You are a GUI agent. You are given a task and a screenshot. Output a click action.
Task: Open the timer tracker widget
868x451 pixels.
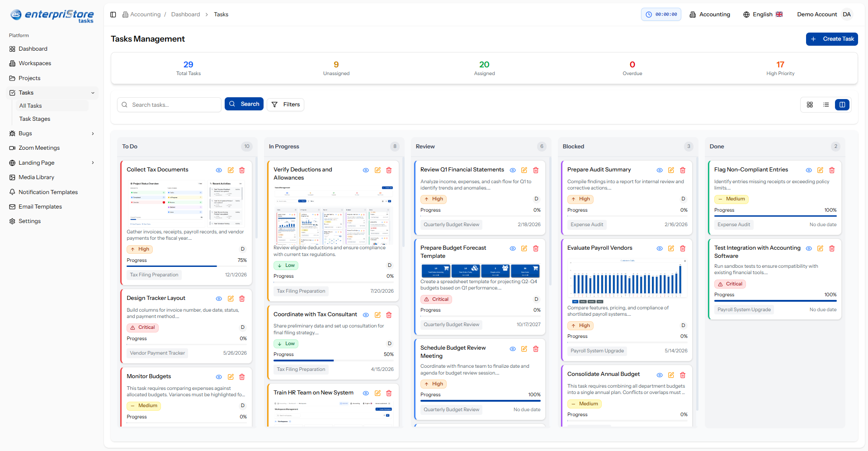pos(661,14)
